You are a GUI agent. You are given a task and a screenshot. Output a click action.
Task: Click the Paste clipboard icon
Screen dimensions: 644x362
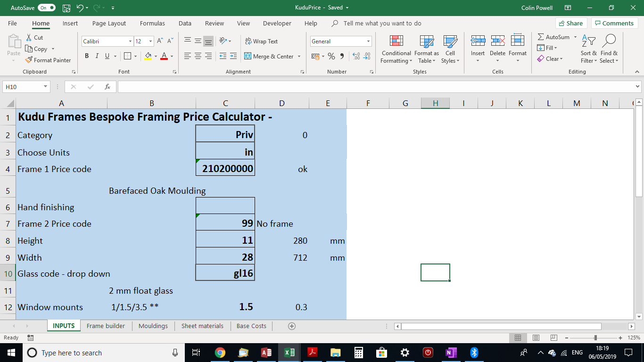14,41
